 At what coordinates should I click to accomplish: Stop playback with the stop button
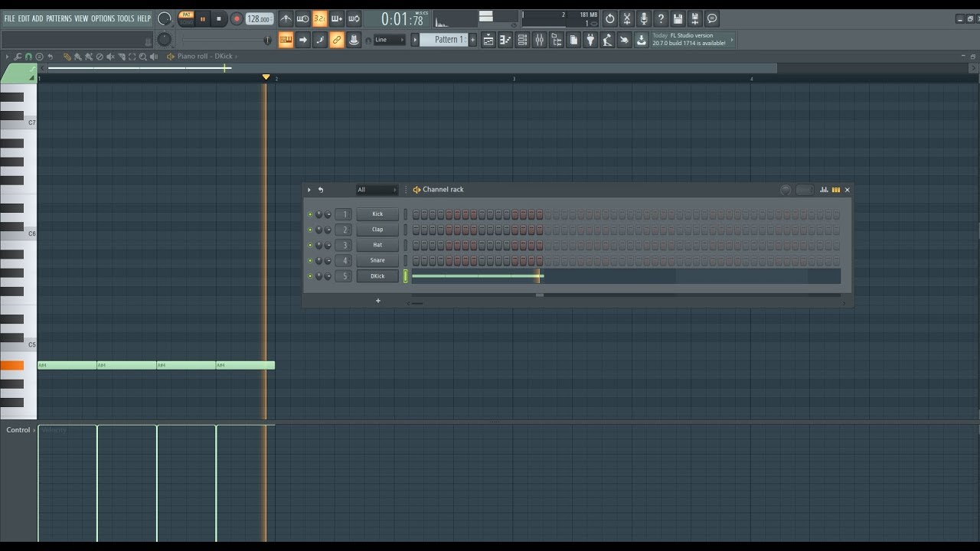coord(219,18)
